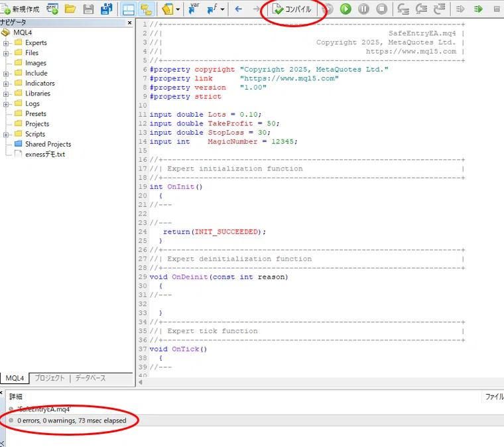Viewport: 504px width, 447px height.
Task: Click the editor horizontal scrollbar left arrow
Action: click(141, 382)
